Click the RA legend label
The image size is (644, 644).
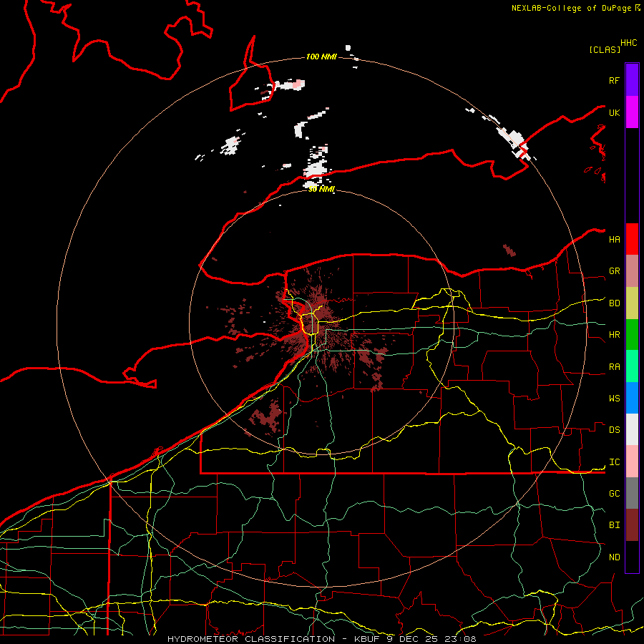click(614, 367)
